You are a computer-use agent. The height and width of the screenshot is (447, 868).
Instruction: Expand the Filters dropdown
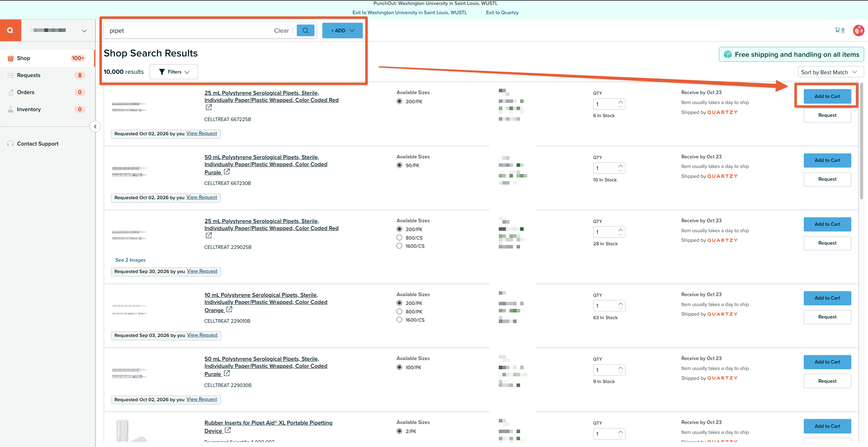coord(174,72)
